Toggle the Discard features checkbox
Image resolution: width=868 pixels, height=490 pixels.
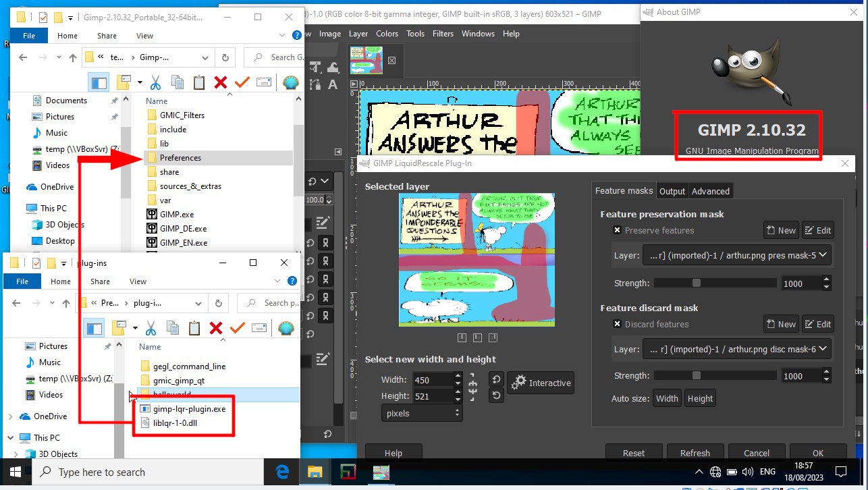tap(617, 324)
